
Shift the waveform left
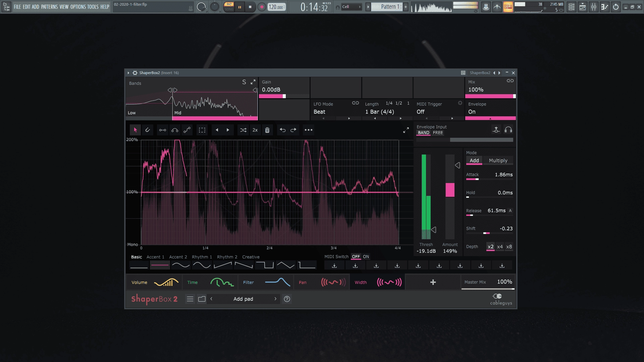[217, 130]
